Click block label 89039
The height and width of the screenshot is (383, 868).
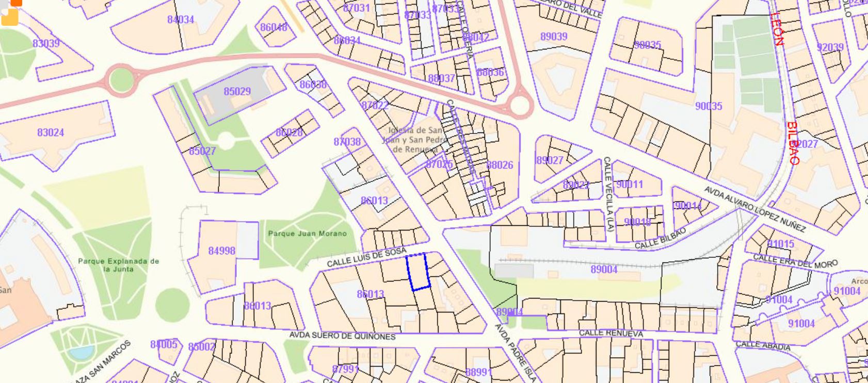tap(553, 37)
